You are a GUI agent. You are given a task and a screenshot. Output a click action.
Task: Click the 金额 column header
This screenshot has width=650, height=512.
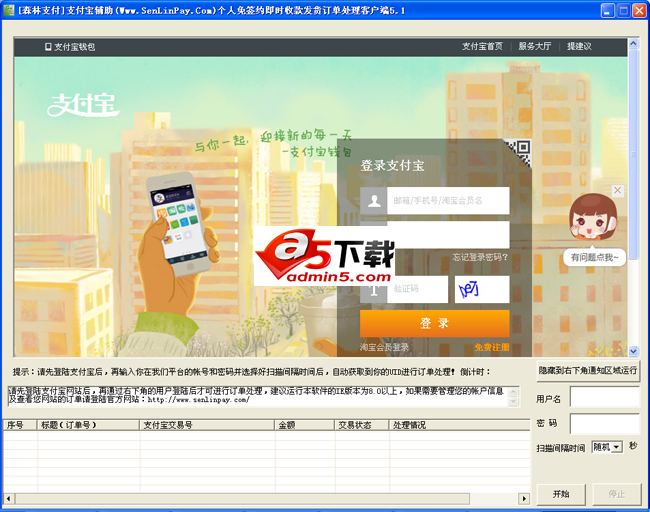click(305, 425)
